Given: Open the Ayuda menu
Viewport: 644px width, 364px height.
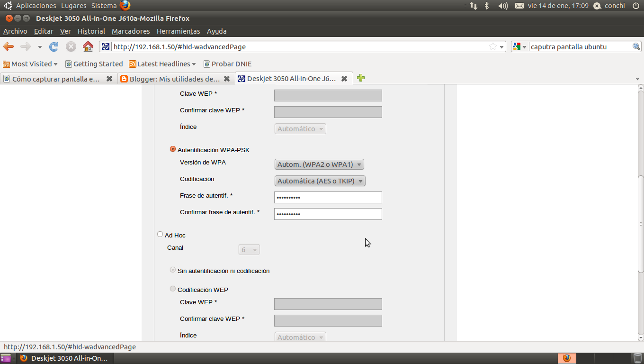Looking at the screenshot, I should (217, 31).
